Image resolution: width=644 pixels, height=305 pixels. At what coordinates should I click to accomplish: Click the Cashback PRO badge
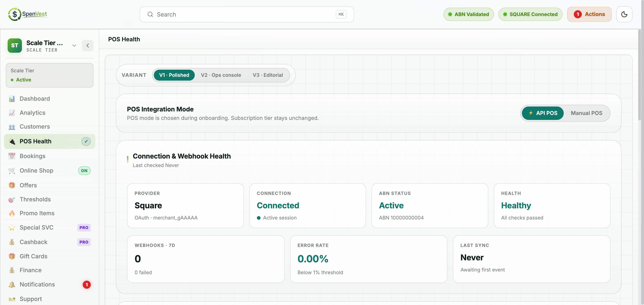pos(84,242)
